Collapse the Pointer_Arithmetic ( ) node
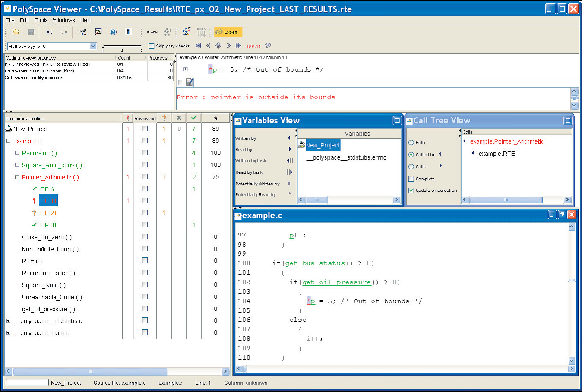The width and height of the screenshot is (582, 392). pos(17,177)
